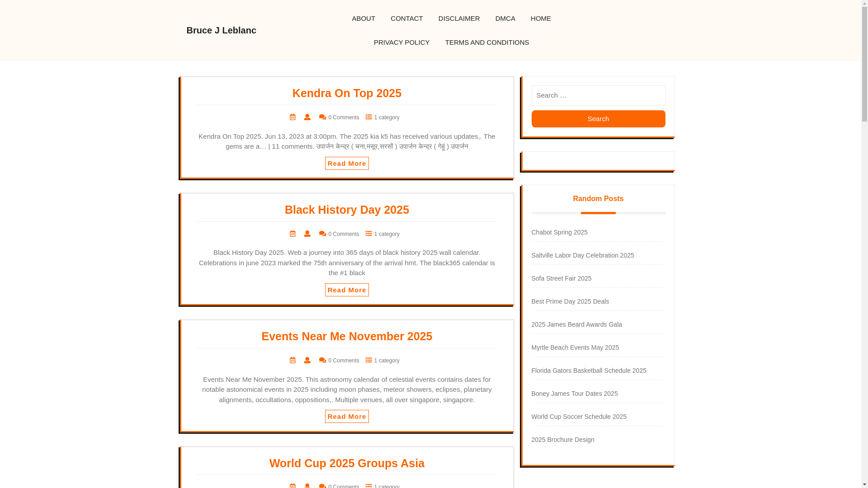Open the CONTACT page
The height and width of the screenshot is (488, 868).
click(407, 19)
